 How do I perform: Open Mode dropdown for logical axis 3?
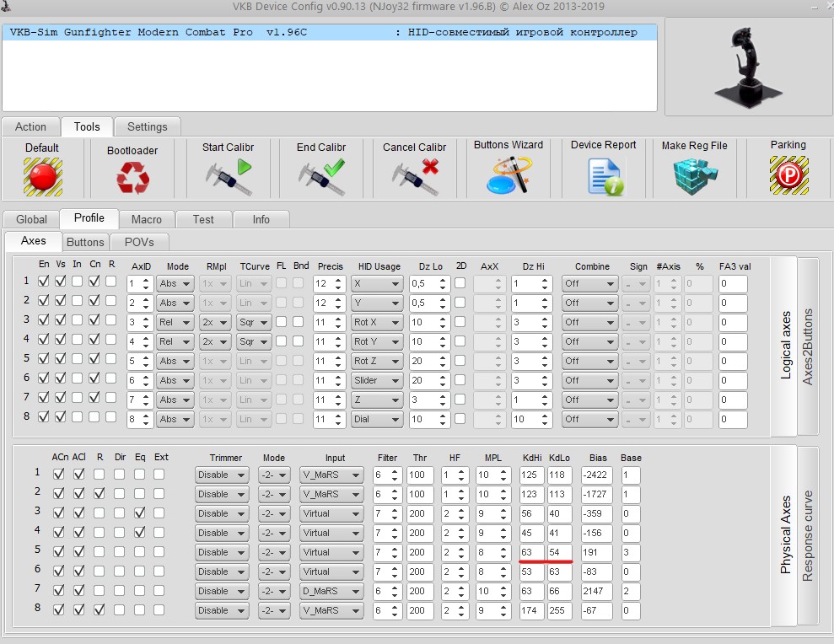(x=175, y=322)
